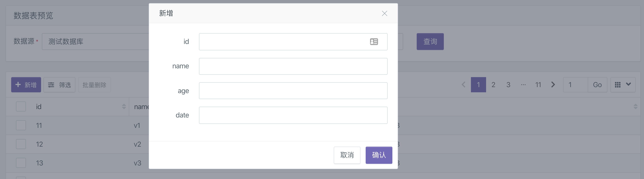Go to next page with right chevron
This screenshot has height=179, width=644.
(553, 85)
